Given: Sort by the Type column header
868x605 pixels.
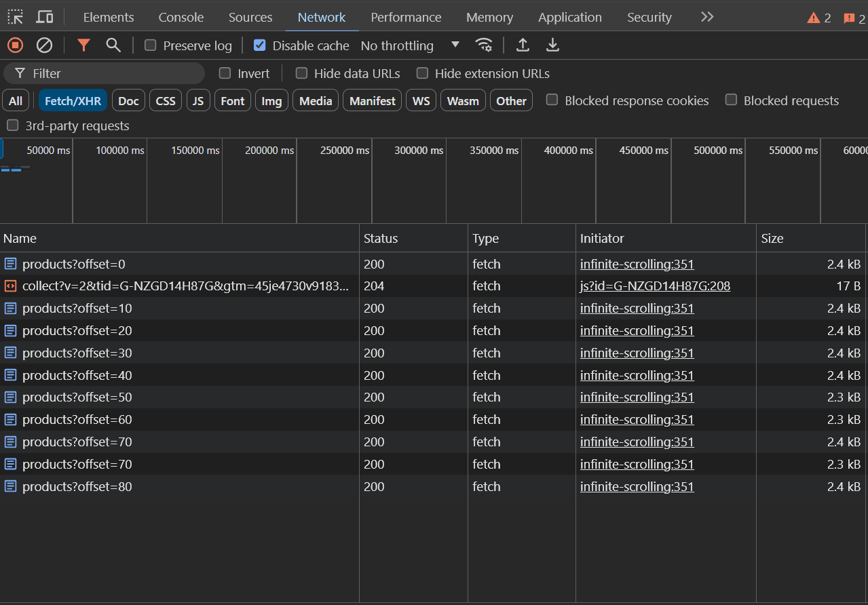Looking at the screenshot, I should coord(522,238).
